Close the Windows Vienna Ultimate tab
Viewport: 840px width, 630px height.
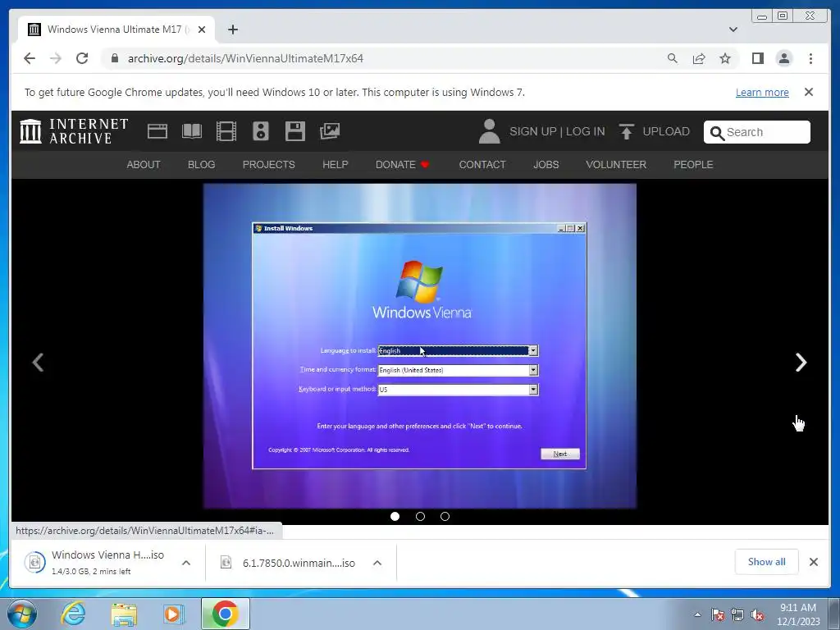202,30
